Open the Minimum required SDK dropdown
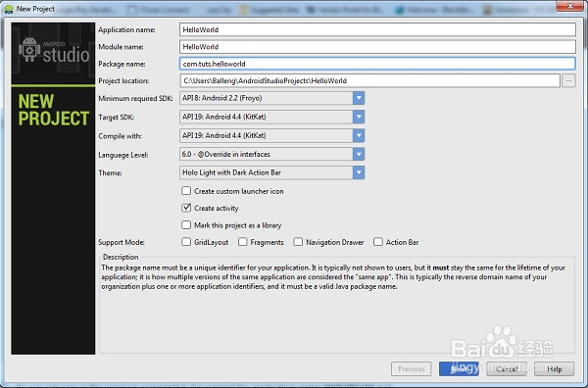The height and width of the screenshot is (388, 588). [271, 98]
